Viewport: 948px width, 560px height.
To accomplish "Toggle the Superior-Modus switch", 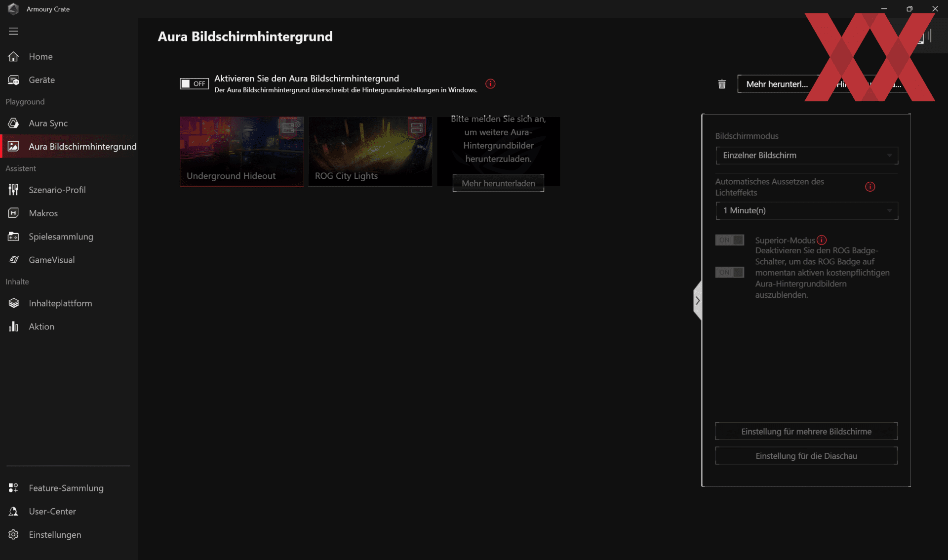I will click(730, 240).
